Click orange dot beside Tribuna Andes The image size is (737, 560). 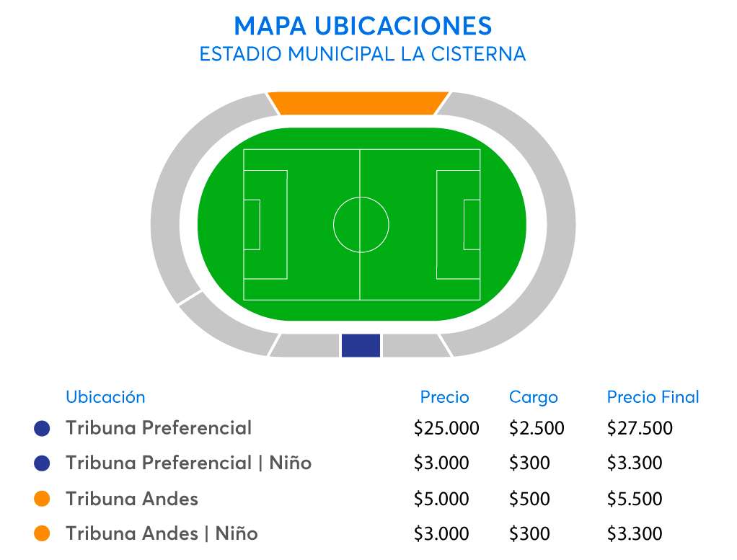tap(43, 499)
